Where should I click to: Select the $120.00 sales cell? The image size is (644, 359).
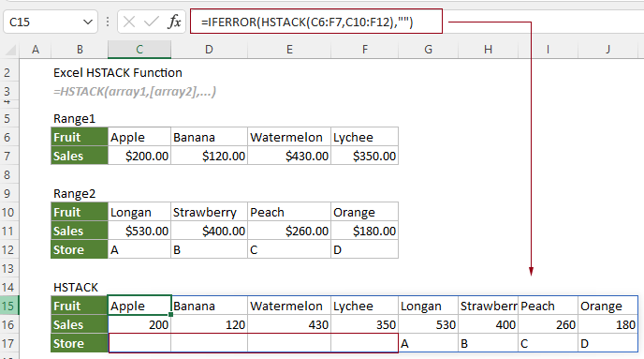(x=209, y=156)
